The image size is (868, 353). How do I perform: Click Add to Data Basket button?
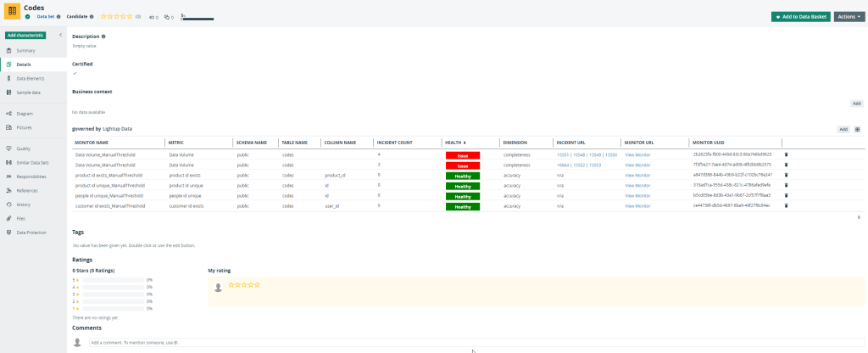pyautogui.click(x=800, y=17)
